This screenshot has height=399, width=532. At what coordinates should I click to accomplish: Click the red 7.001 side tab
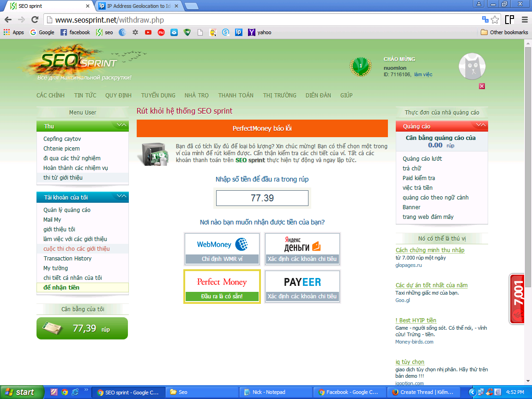click(517, 299)
